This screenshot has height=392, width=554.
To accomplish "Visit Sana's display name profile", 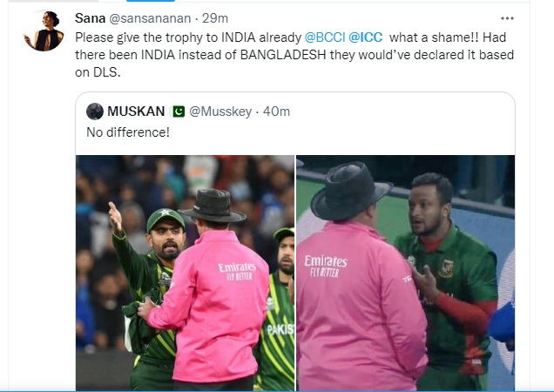I will point(90,18).
